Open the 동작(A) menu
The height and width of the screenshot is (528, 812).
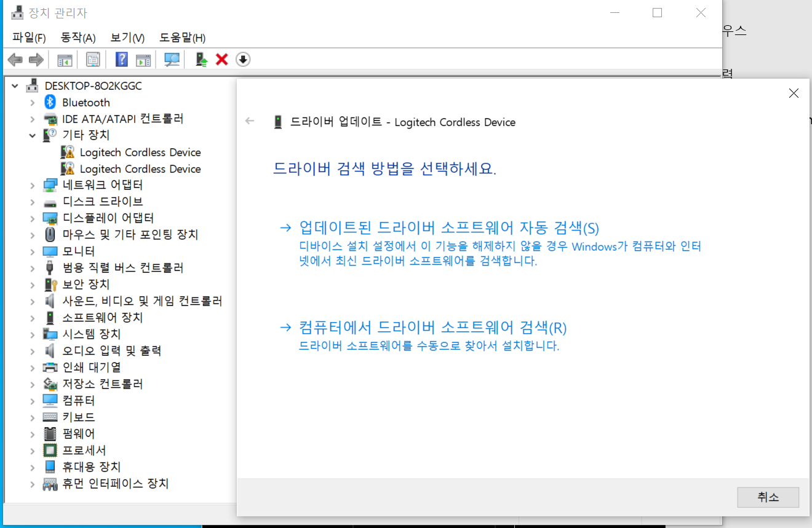point(78,37)
